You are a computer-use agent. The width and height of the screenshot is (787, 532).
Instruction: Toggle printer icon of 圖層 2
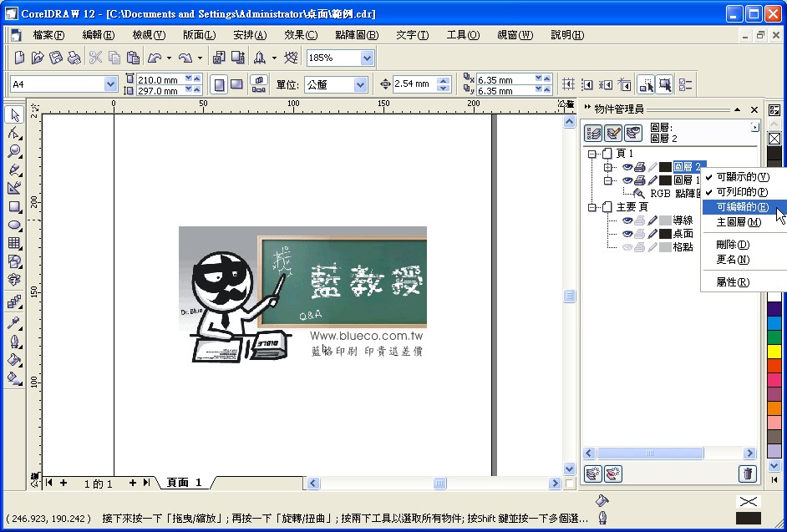[x=639, y=167]
